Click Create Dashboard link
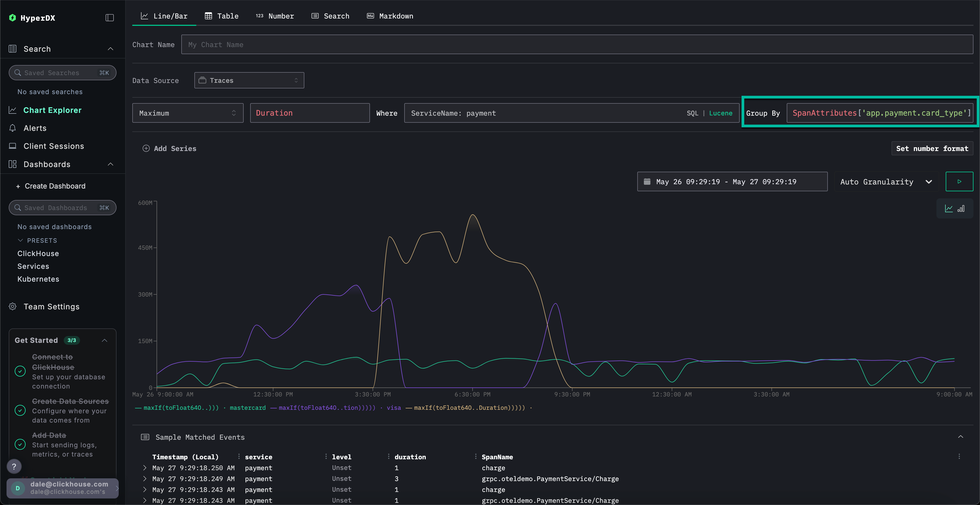Screen dimensions: 980x505 click(55, 186)
